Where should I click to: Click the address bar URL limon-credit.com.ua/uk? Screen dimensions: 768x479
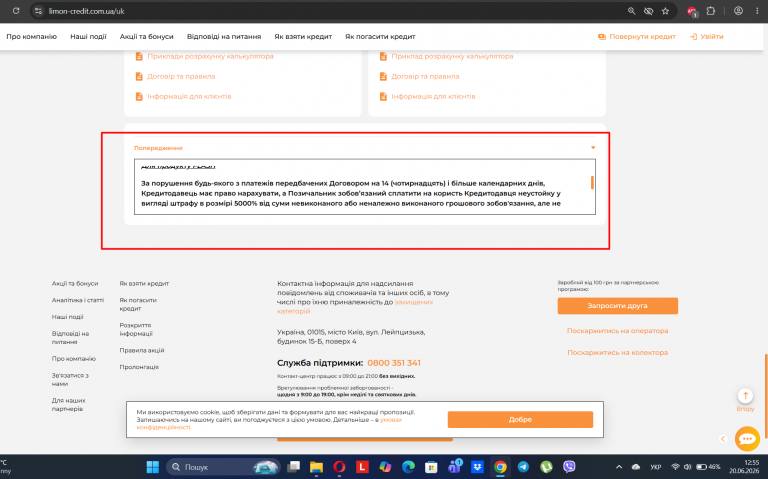tap(86, 11)
